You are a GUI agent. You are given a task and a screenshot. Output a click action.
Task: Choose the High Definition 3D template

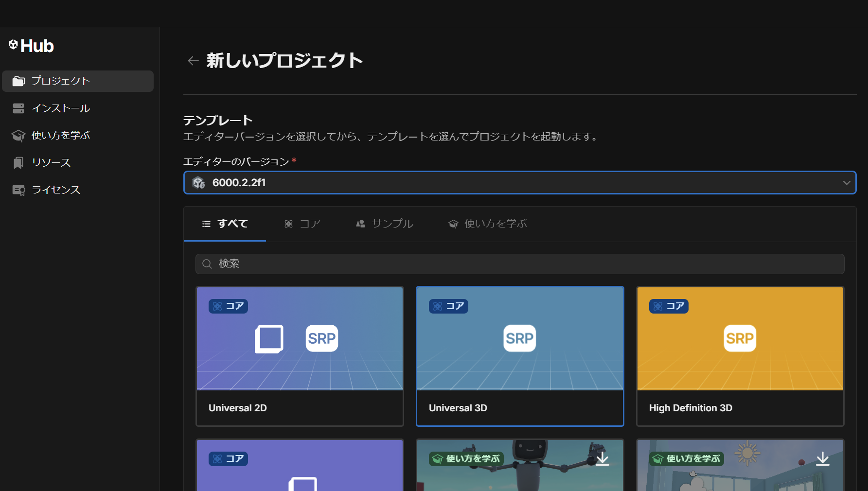tap(740, 356)
